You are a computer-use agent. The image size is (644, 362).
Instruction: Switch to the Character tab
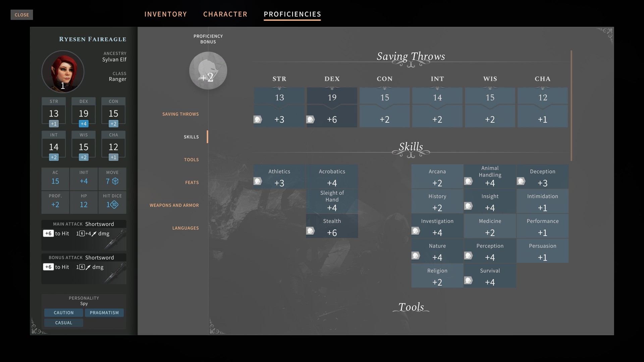click(225, 14)
